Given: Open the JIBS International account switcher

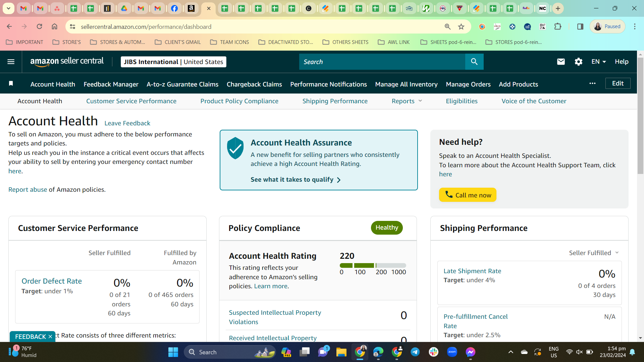Looking at the screenshot, I should (173, 62).
